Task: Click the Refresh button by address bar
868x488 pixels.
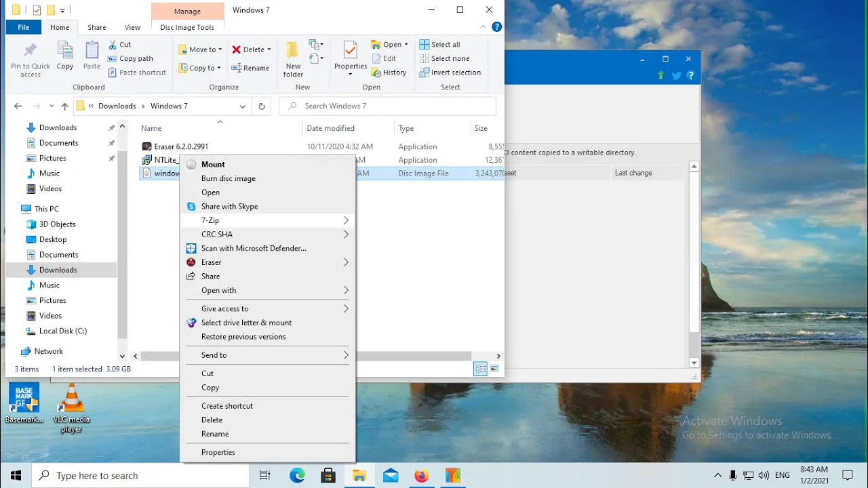Action: [261, 106]
